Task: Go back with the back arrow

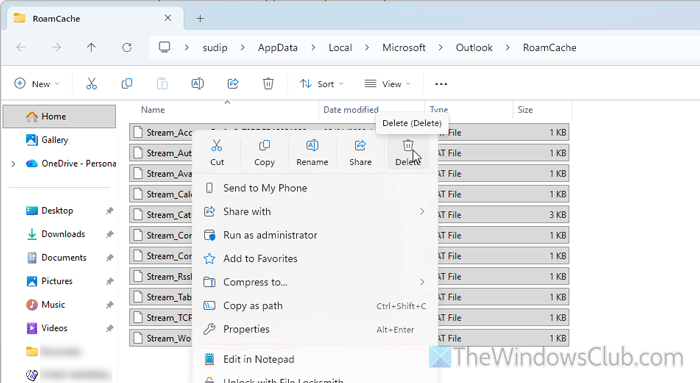Action: click(21, 47)
